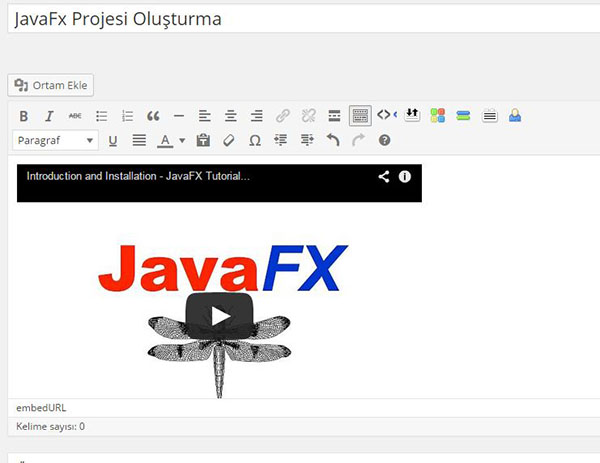Apply the current text color (A icon)
The width and height of the screenshot is (600, 463).
[166, 141]
